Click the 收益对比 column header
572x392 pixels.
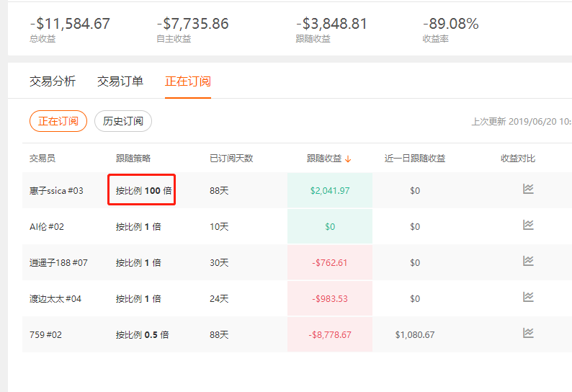[518, 158]
